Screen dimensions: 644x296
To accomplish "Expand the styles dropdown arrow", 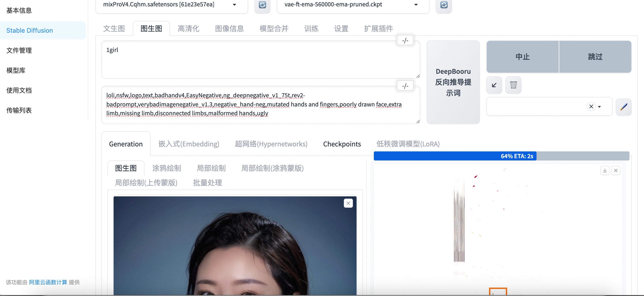I will (599, 107).
